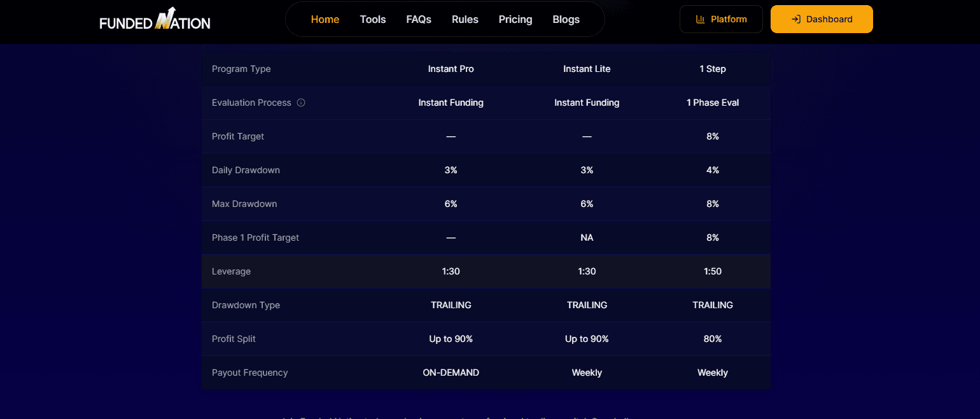980x419 pixels.
Task: Open the Rules page
Action: (465, 19)
